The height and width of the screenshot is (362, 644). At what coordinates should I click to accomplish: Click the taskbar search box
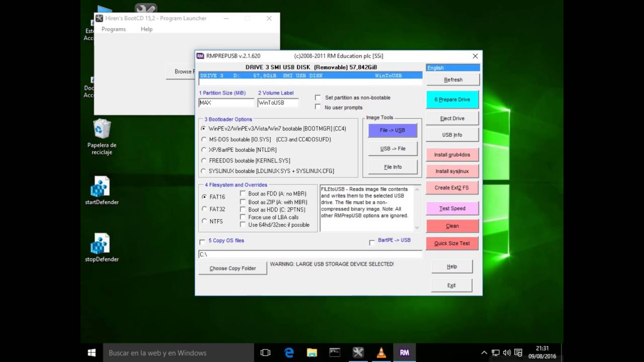pos(178,353)
